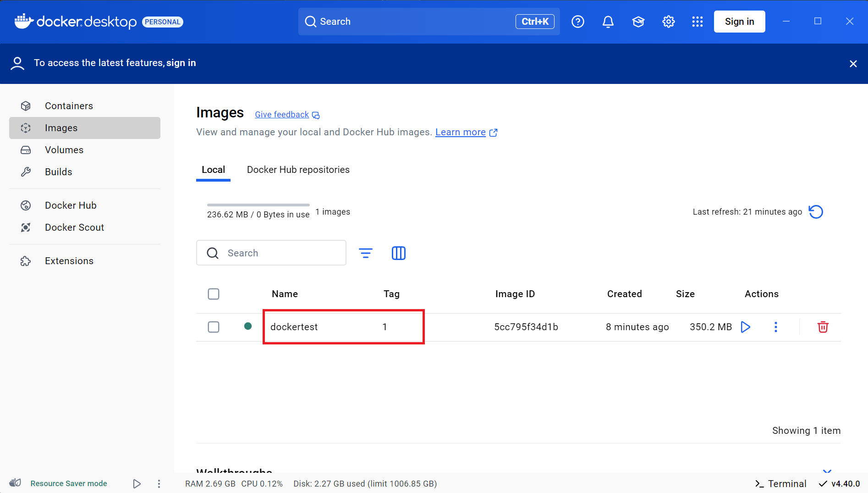Check the dockertest row checkbox
Image resolution: width=868 pixels, height=493 pixels.
pos(214,327)
